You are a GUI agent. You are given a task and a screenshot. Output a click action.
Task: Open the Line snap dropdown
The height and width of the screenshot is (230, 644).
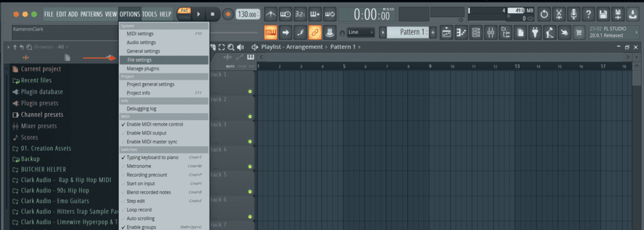coord(361,32)
